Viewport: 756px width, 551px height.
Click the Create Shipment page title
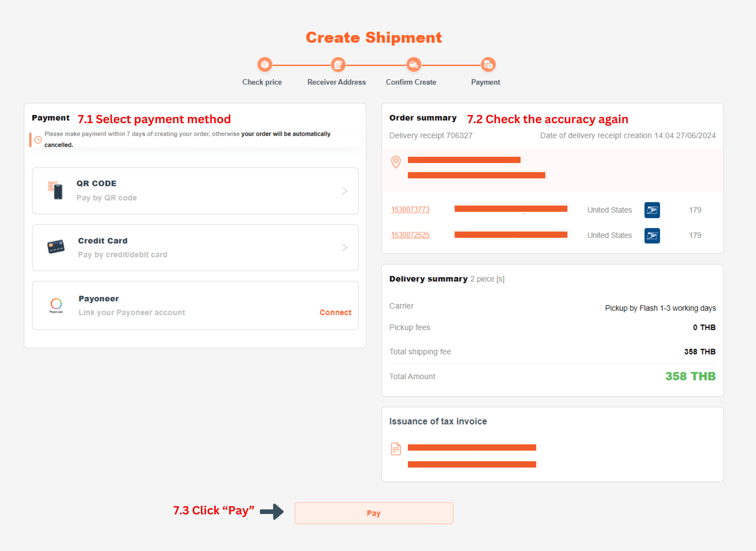374,38
